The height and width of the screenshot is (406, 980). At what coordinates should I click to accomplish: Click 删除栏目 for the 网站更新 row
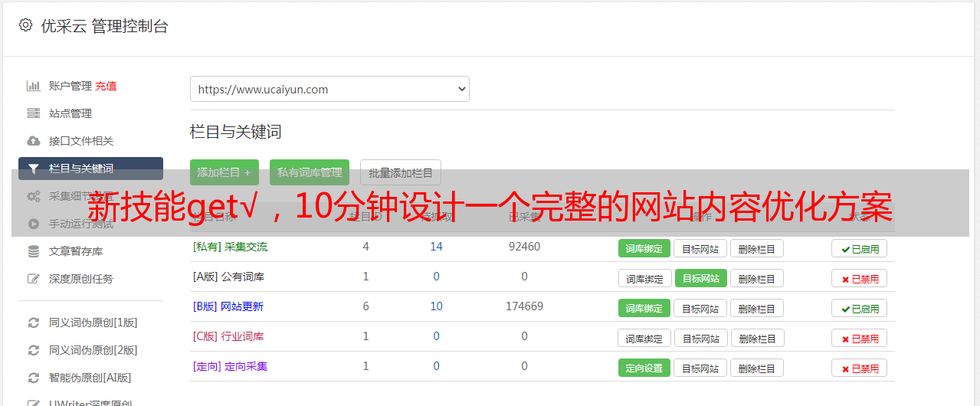(x=757, y=308)
